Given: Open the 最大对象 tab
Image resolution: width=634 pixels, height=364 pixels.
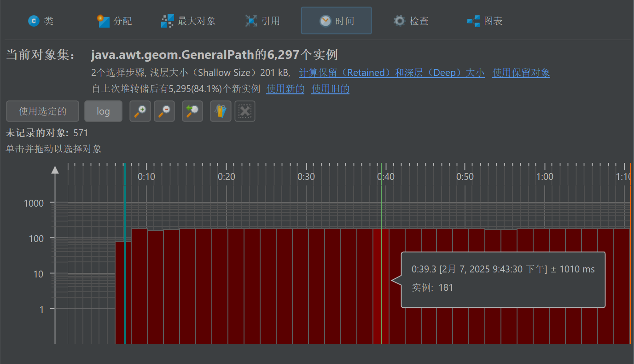Looking at the screenshot, I should coord(188,21).
